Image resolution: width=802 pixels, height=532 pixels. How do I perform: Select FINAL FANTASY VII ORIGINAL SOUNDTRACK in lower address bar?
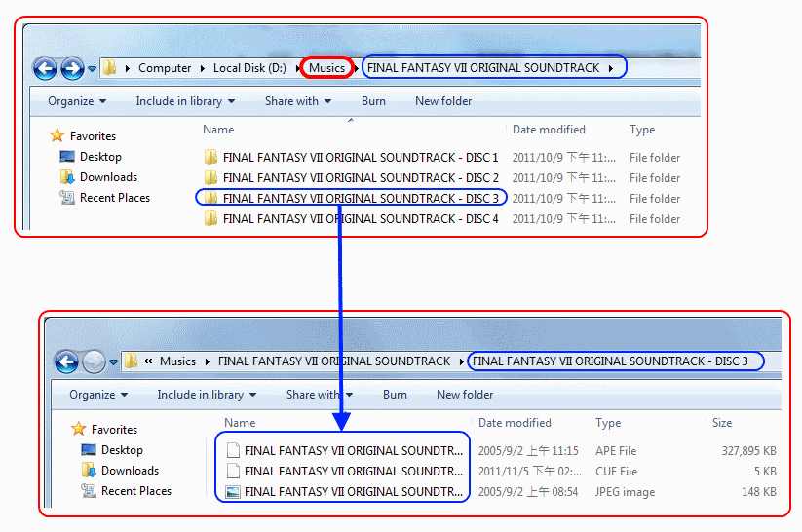334,361
